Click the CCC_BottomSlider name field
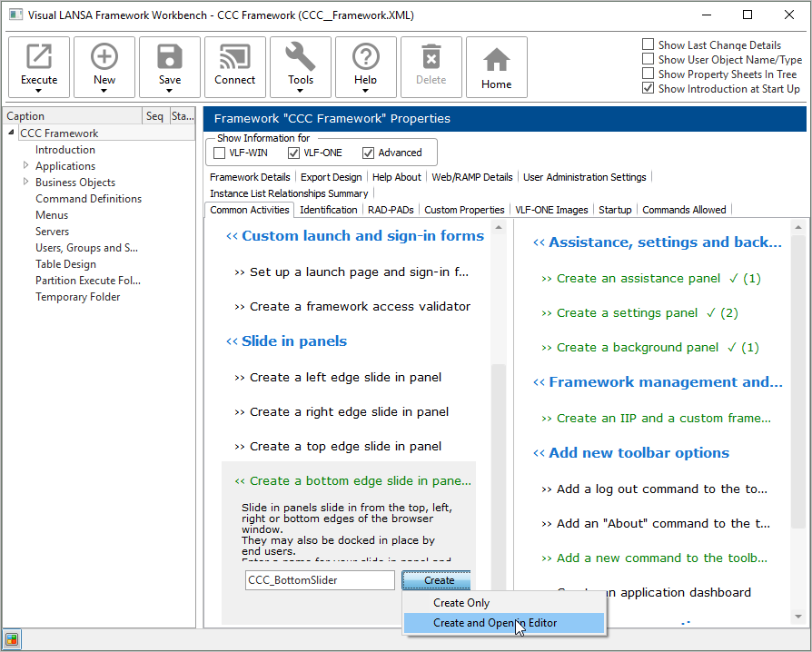 click(x=320, y=580)
